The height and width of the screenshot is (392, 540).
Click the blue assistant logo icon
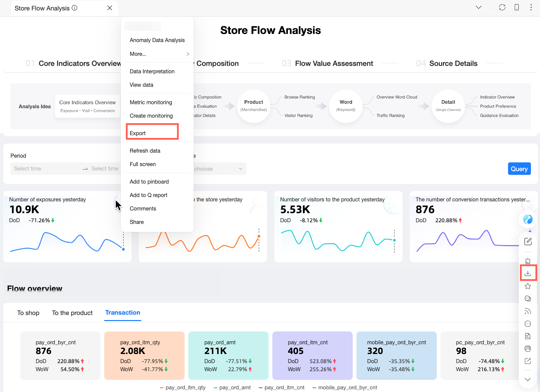[x=528, y=220]
